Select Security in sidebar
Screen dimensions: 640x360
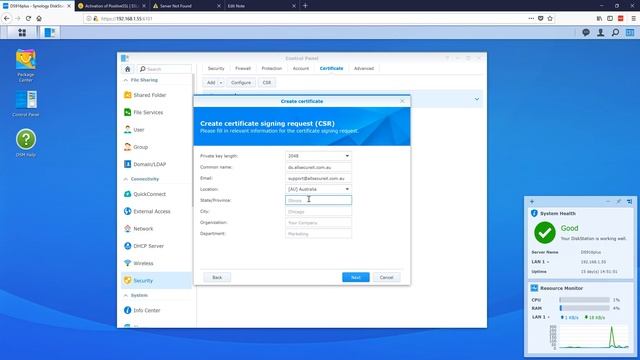pyautogui.click(x=157, y=280)
